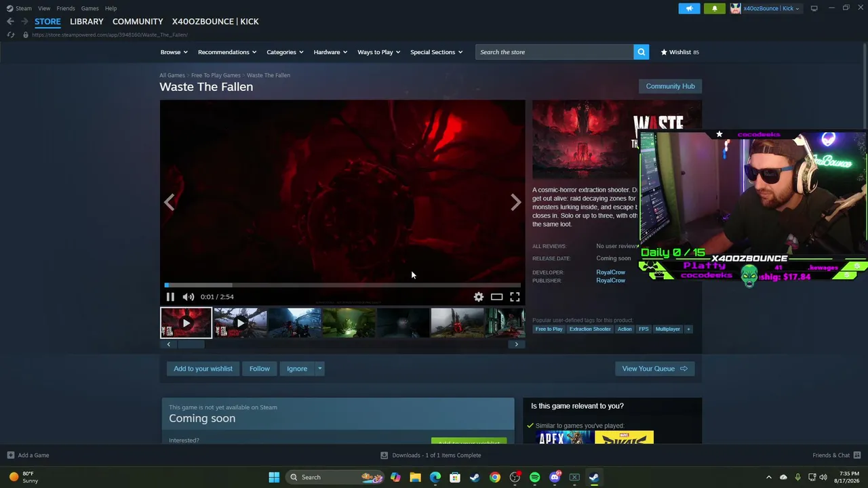Select the second trailer thumbnail
The image size is (868, 488).
240,323
